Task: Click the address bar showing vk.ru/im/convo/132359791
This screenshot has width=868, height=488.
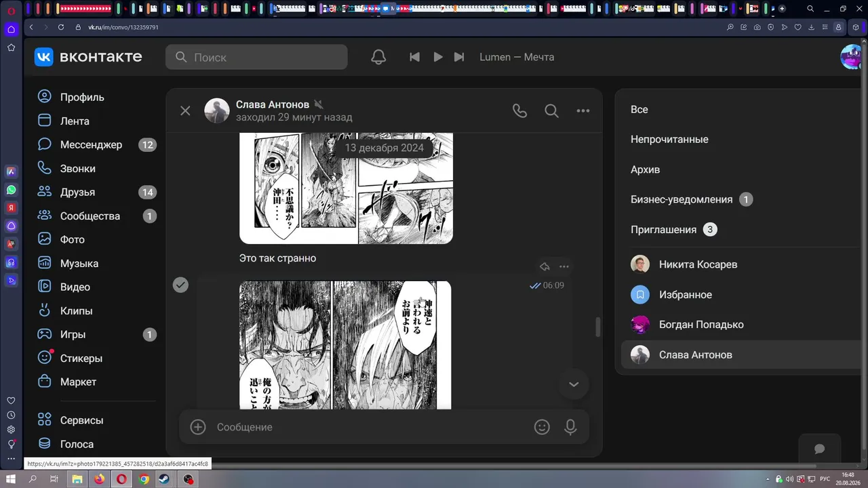Action: pos(123,27)
